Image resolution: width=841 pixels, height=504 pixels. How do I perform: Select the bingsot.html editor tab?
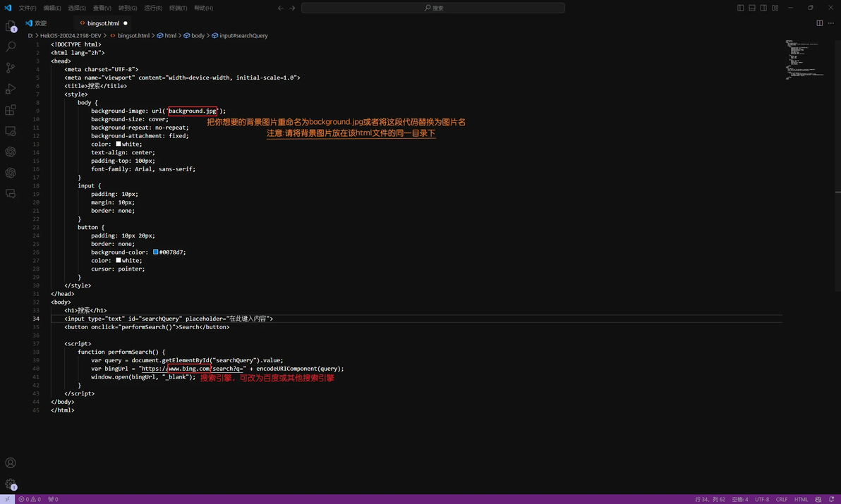click(x=103, y=23)
